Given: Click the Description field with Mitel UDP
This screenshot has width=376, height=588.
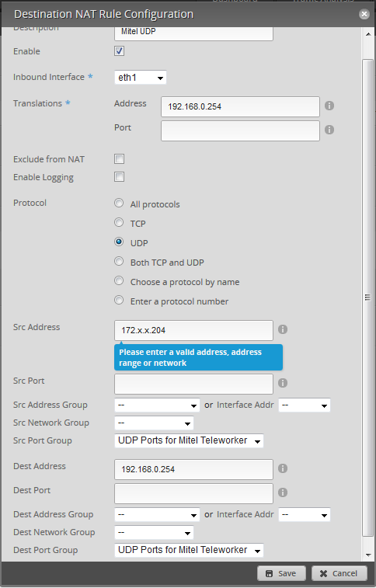Looking at the screenshot, I should click(x=193, y=33).
